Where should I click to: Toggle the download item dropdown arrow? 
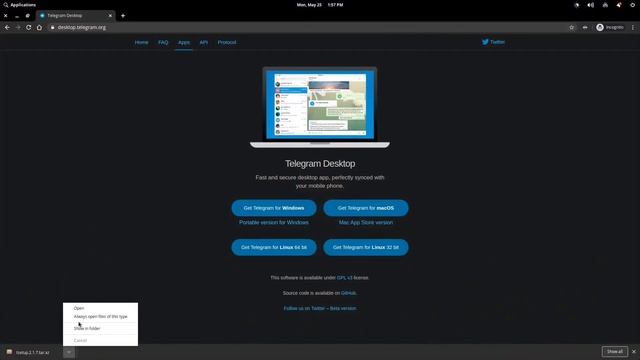pos(69,352)
